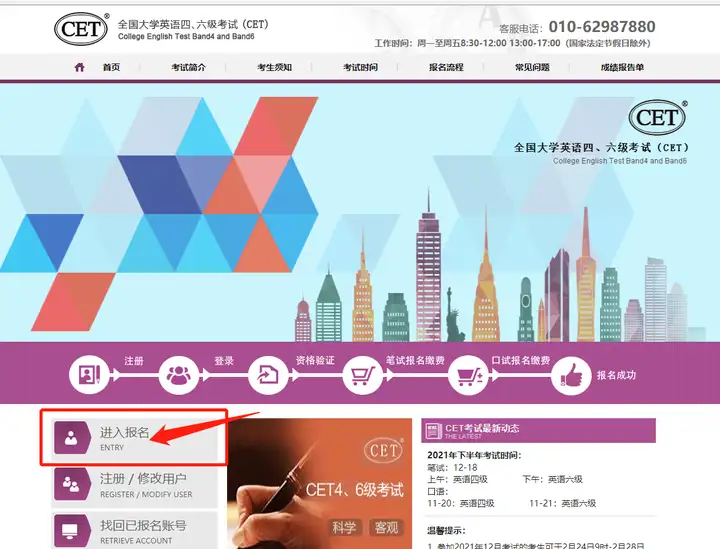Open the 首页 navigation item
Screen dimensions: 720x549
click(111, 67)
